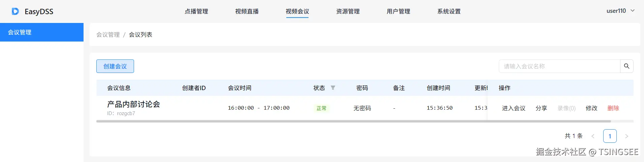Click the red 删除 link
This screenshot has width=644, height=162.
(x=613, y=108)
